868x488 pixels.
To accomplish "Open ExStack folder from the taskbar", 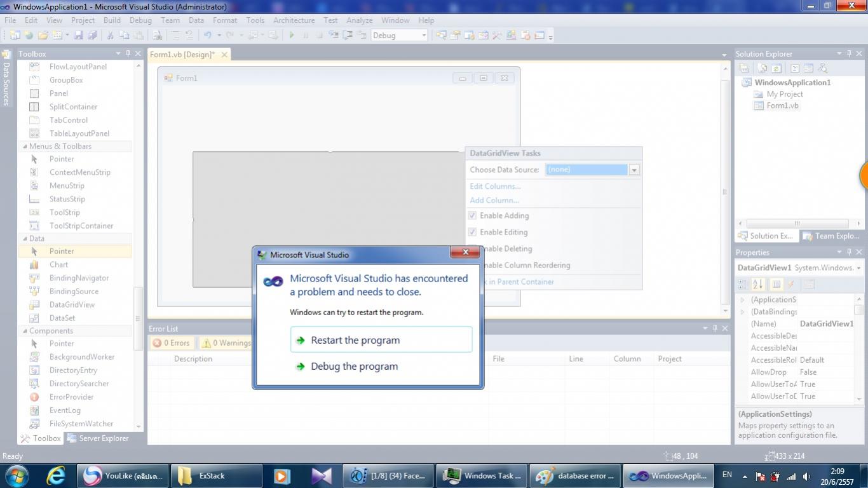I will (x=216, y=475).
